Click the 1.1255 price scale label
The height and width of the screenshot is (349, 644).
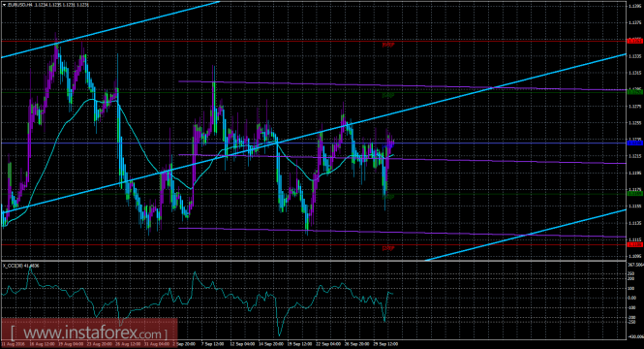634,122
